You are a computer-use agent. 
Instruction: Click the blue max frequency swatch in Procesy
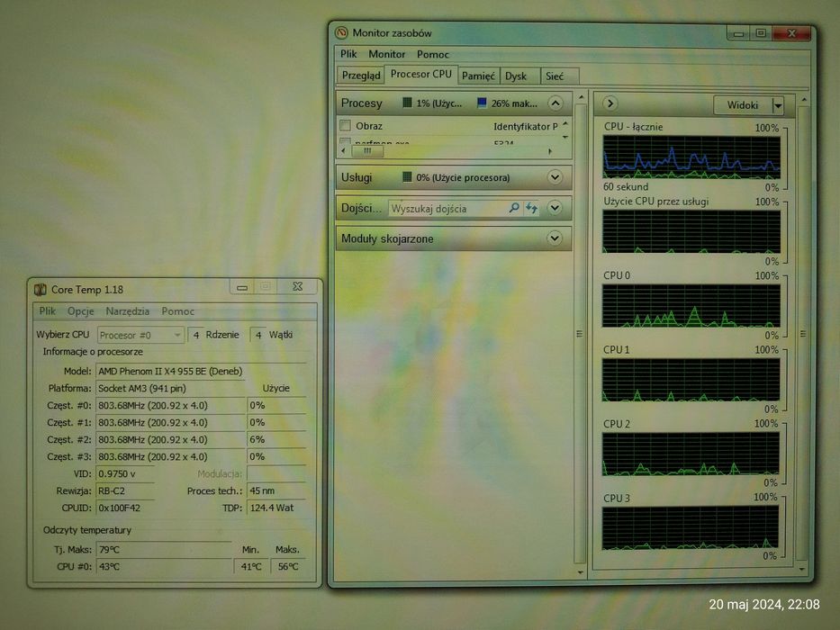pyautogui.click(x=482, y=103)
